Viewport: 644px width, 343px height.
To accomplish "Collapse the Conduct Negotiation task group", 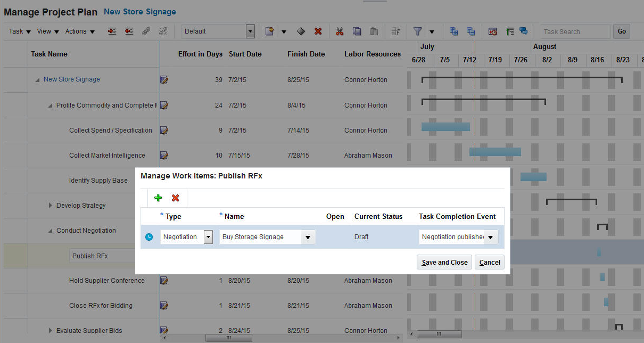I will 51,231.
